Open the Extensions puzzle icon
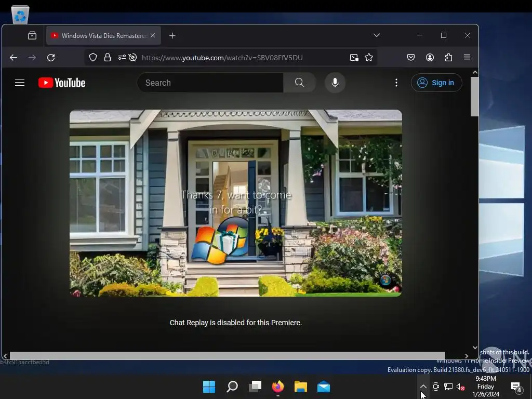 coord(448,57)
